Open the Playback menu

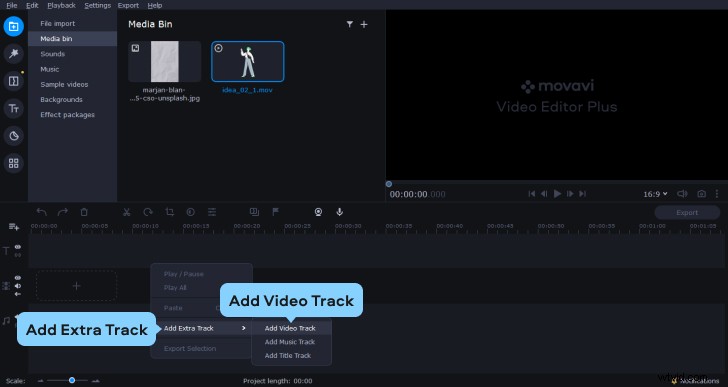pos(61,6)
